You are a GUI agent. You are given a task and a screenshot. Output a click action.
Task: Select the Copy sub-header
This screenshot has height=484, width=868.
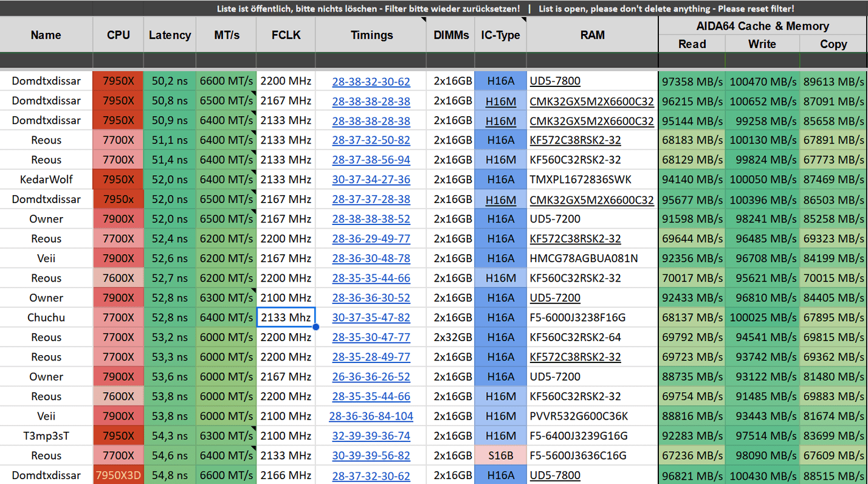[833, 44]
